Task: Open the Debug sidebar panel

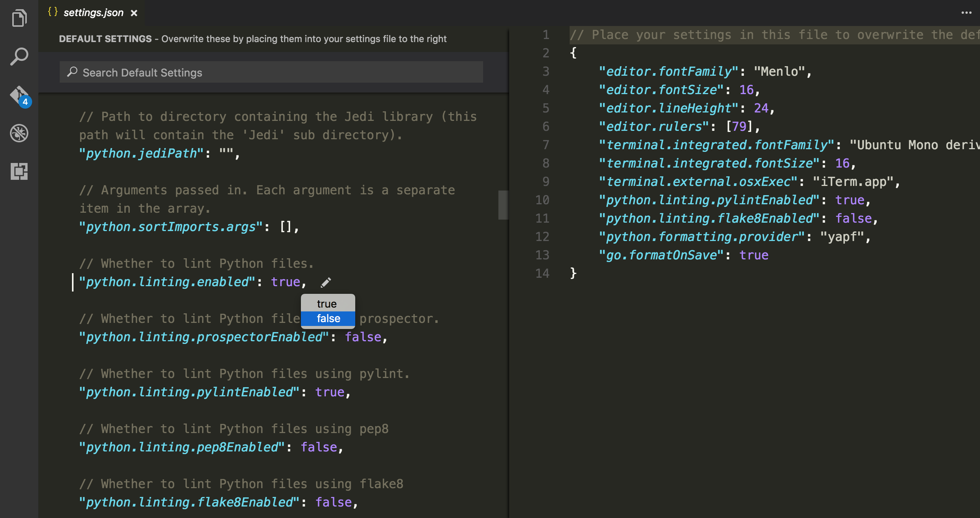Action: click(x=19, y=133)
